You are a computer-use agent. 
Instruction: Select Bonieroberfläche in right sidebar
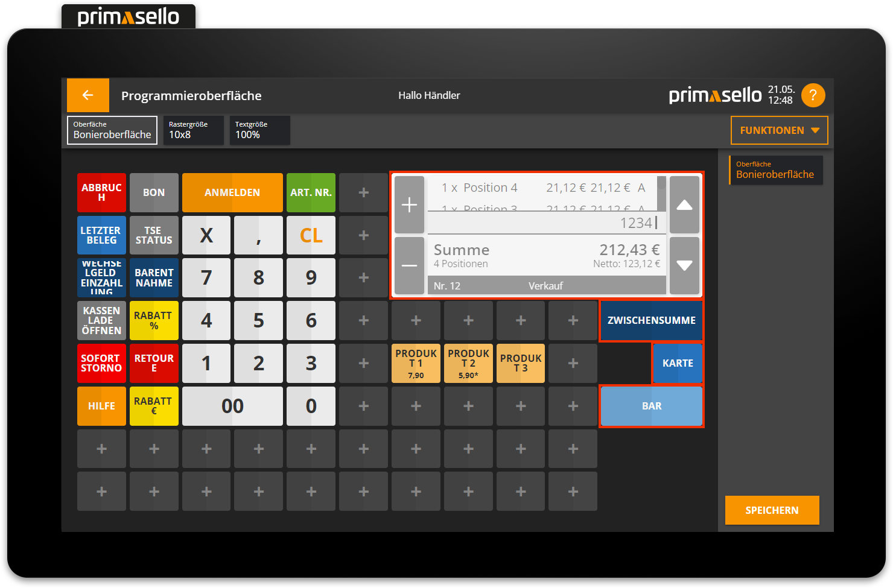coord(775,170)
